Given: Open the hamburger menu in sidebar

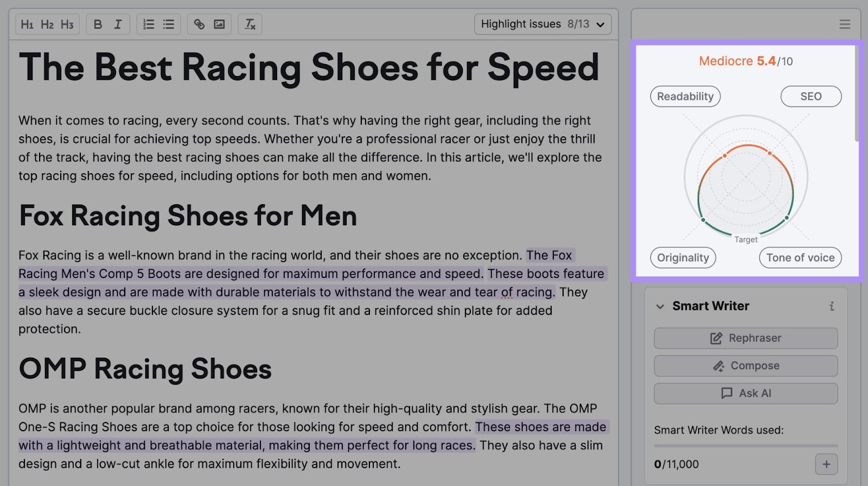Looking at the screenshot, I should click(845, 24).
